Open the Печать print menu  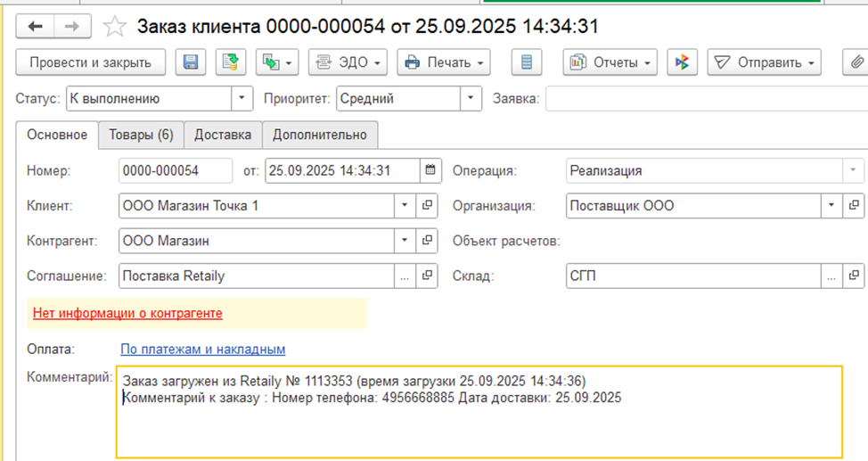pyautogui.click(x=444, y=62)
